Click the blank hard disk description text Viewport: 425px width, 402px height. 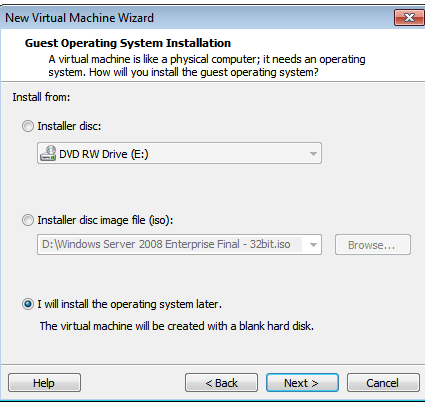(x=177, y=326)
